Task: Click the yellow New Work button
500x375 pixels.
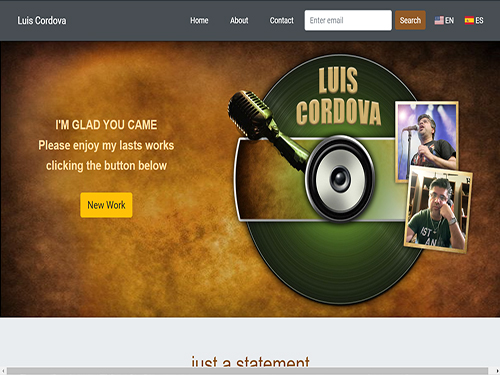Action: point(106,205)
